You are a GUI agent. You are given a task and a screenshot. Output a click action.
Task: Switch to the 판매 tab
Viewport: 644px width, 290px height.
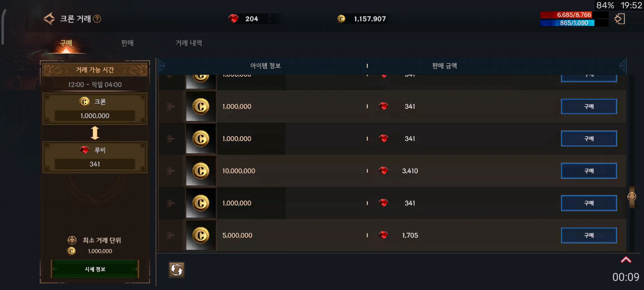pos(127,43)
